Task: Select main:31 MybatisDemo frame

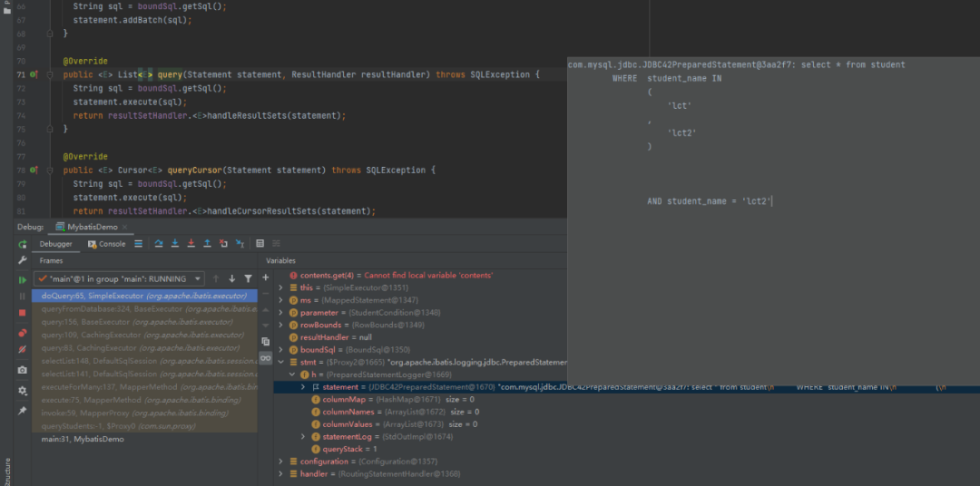Action: (144, 439)
